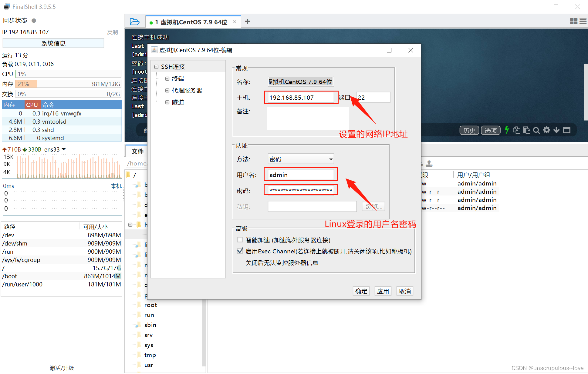Click the paste icon in terminal toolbar

(x=526, y=130)
